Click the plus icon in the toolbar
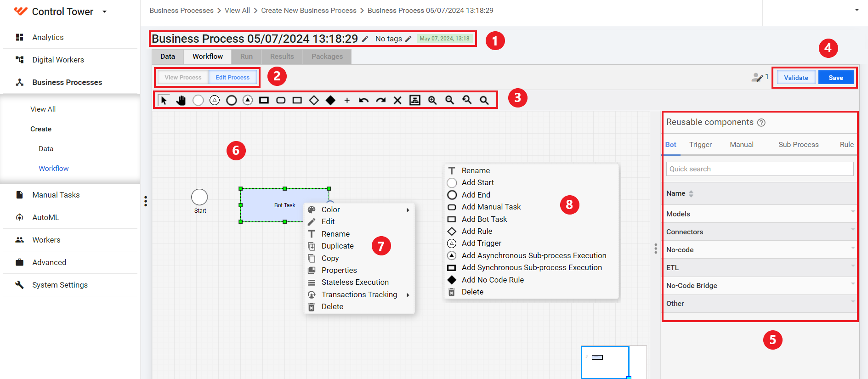The width and height of the screenshot is (868, 379). [347, 100]
